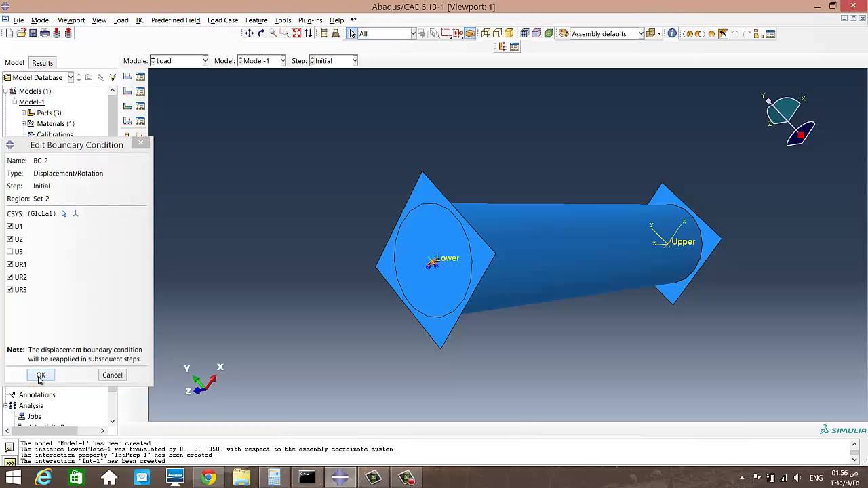Click the Create Load toolbox icon
This screenshot has width=868, height=488.
[127, 77]
